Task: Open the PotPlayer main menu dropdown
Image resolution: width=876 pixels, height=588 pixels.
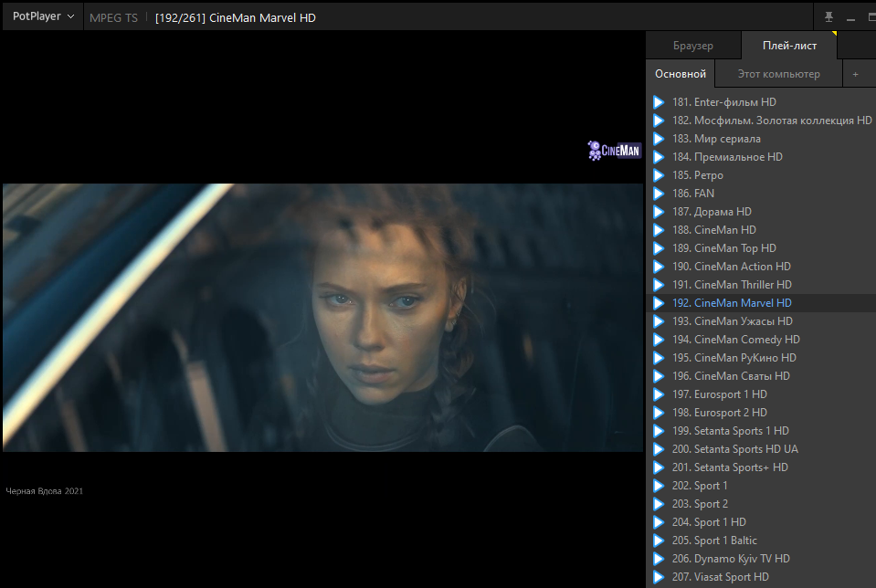Action: coord(43,16)
